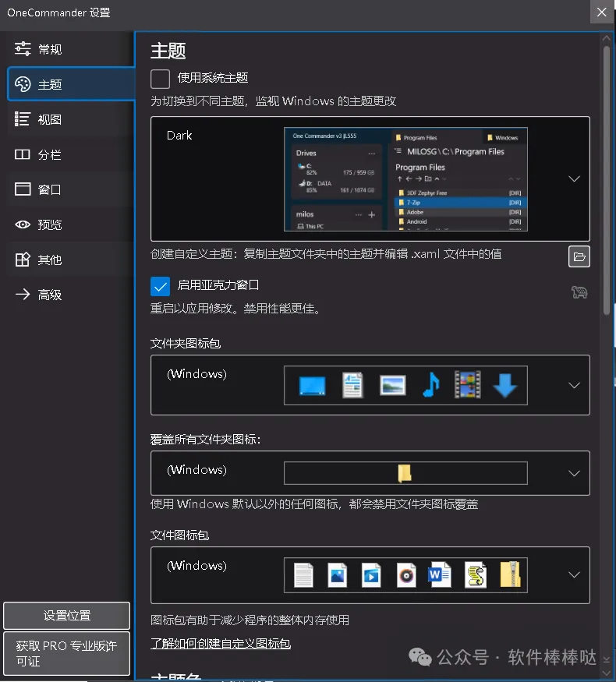Click the image file icon in the file pack

point(337,575)
